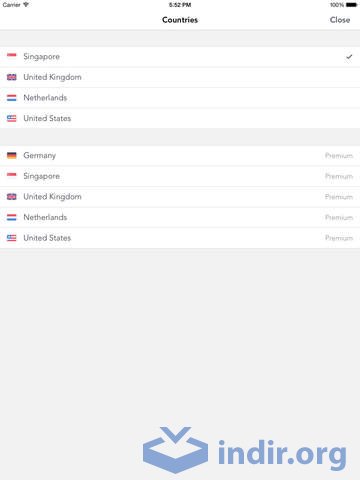The width and height of the screenshot is (360, 480).
Task: Tap Premium label on Netherlands row
Action: [x=339, y=218]
